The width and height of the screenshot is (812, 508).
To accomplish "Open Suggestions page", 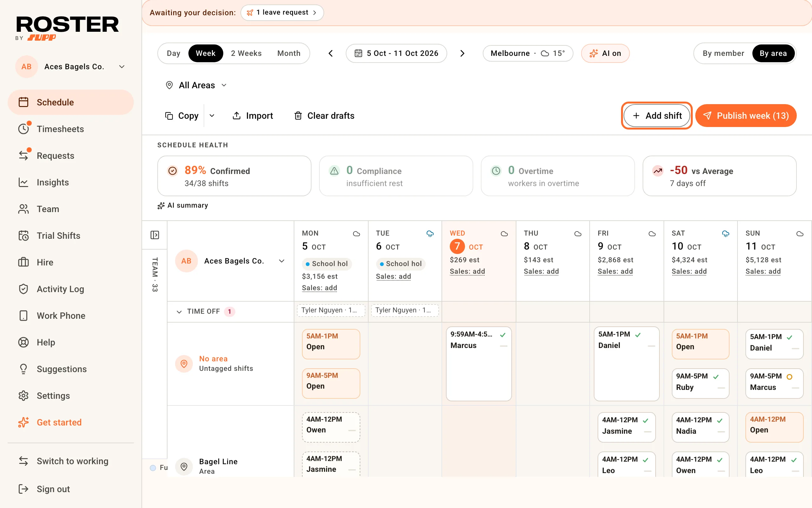I will pos(70,369).
